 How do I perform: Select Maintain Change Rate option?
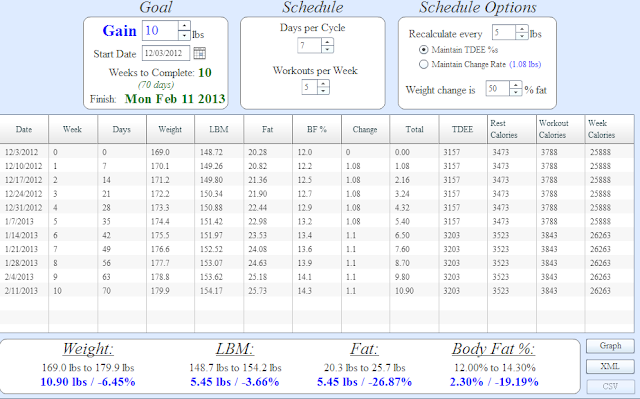pyautogui.click(x=424, y=64)
